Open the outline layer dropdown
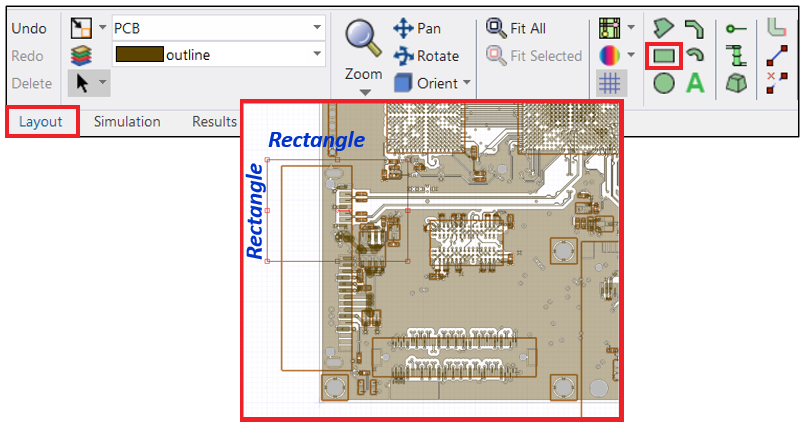Image resolution: width=810 pixels, height=437 pixels. click(318, 55)
